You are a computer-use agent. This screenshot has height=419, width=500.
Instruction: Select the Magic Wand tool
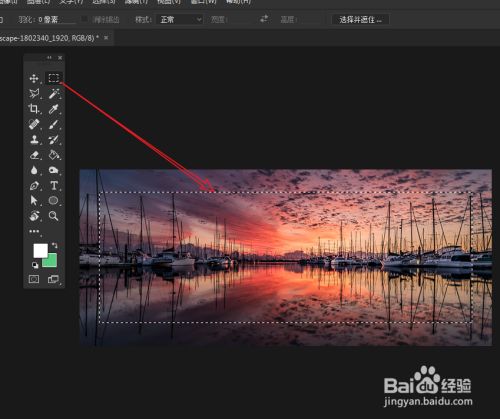pyautogui.click(x=53, y=94)
